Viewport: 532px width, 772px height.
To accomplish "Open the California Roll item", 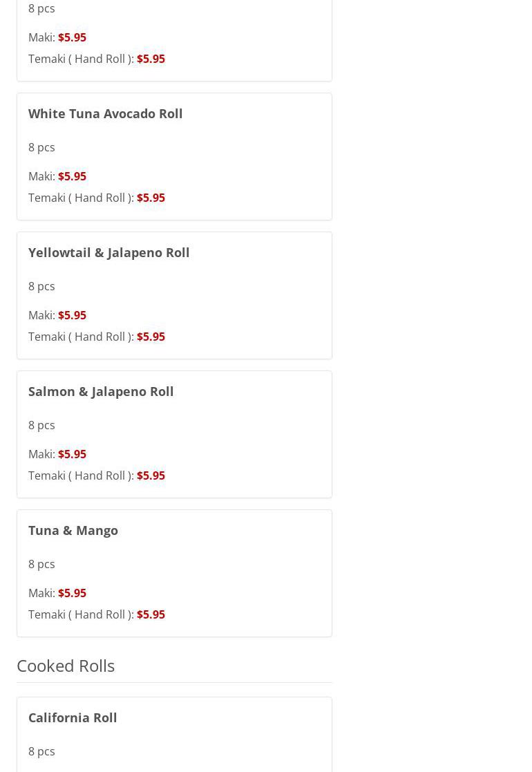I will tap(73, 717).
